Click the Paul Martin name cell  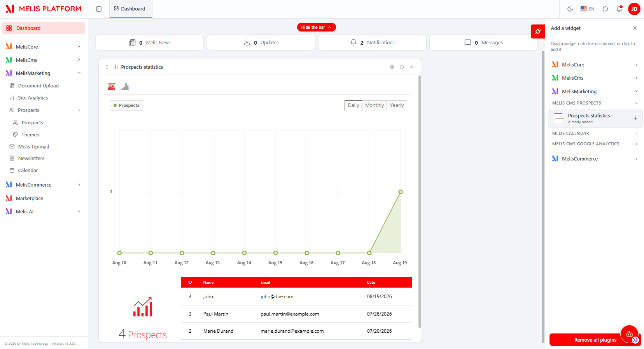pyautogui.click(x=216, y=314)
